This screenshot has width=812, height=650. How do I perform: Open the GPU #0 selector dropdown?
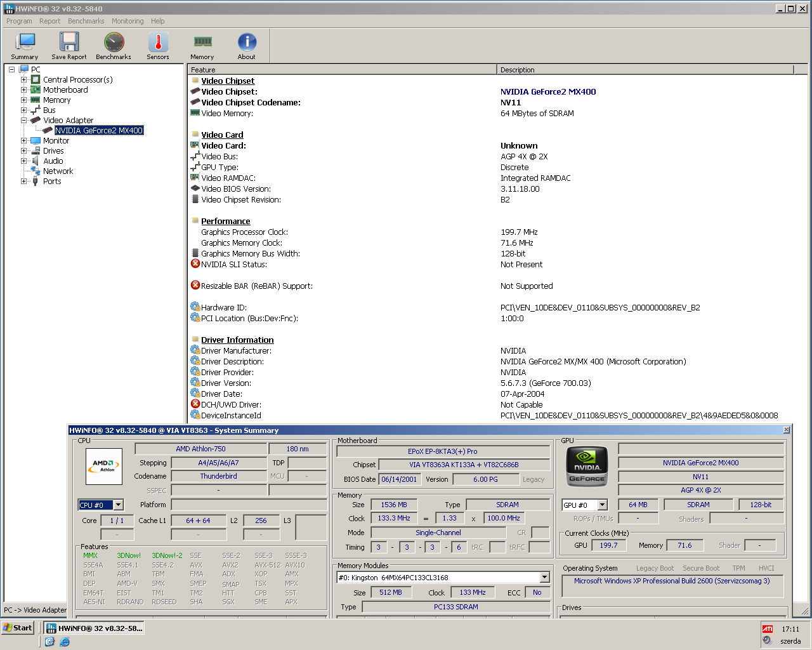point(603,505)
